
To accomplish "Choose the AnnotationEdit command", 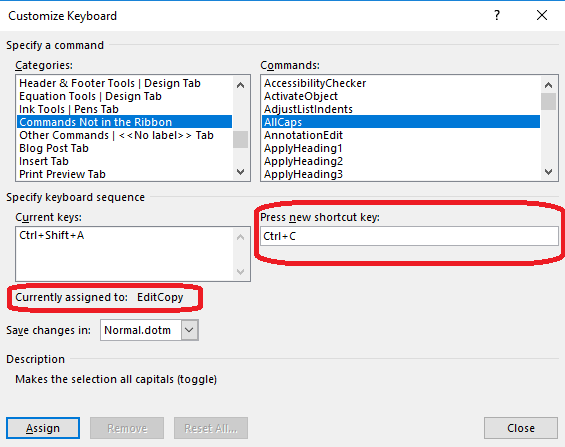I will pyautogui.click(x=401, y=135).
